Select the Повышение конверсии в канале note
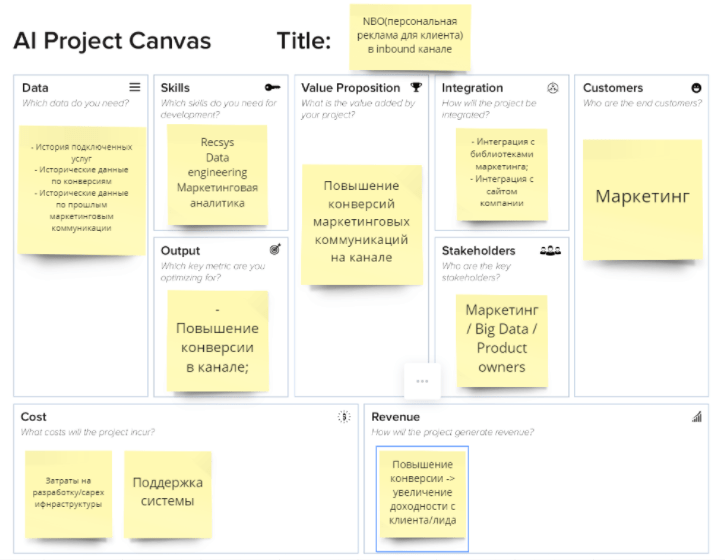This screenshot has width=725, height=560. [x=218, y=341]
